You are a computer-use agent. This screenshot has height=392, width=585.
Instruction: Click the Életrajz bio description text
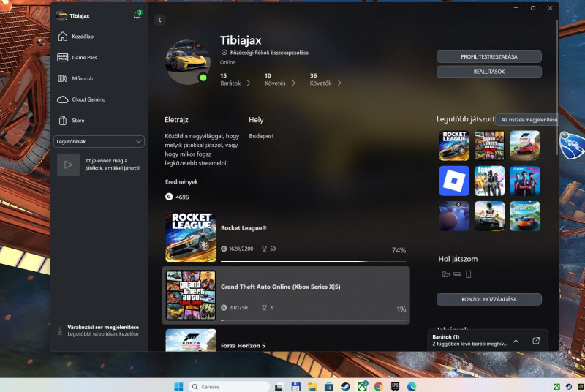202,149
